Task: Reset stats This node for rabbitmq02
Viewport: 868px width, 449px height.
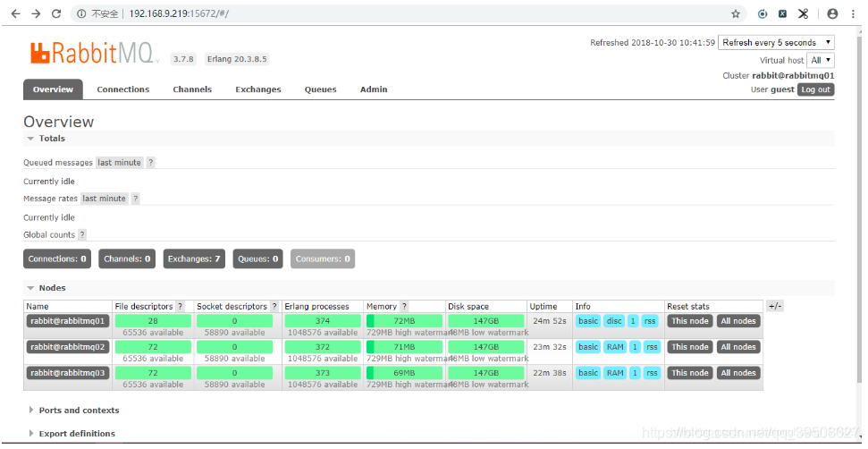Action: 690,346
